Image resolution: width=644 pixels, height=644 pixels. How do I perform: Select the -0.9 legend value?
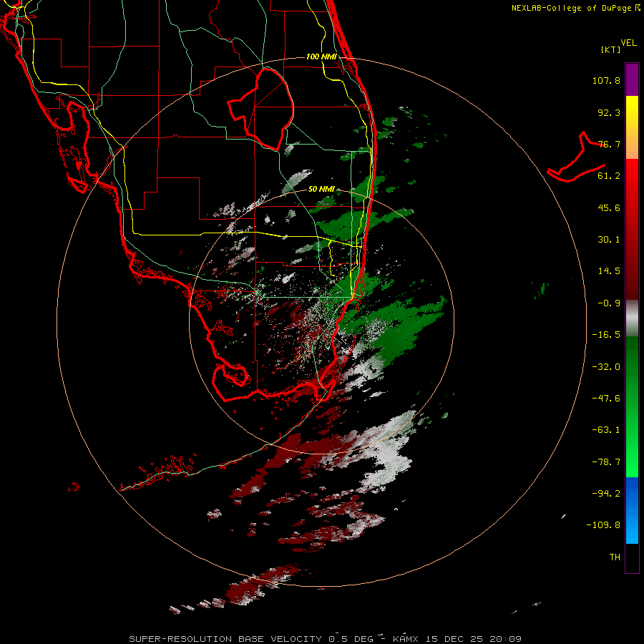tap(609, 303)
